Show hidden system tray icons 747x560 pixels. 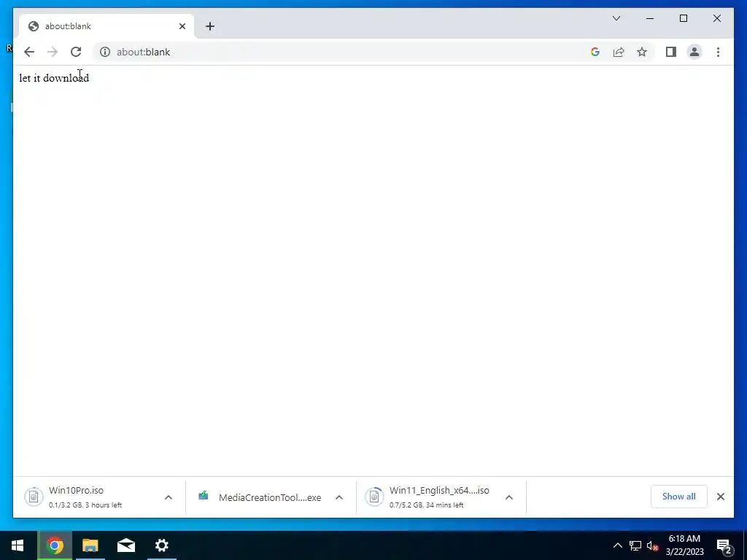tap(617, 545)
